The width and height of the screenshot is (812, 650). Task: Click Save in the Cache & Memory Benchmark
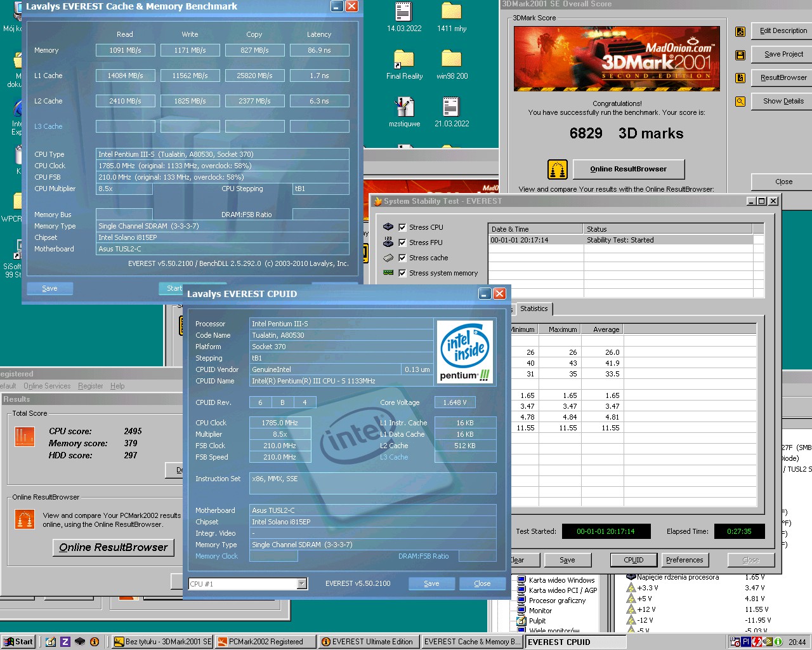(x=49, y=288)
